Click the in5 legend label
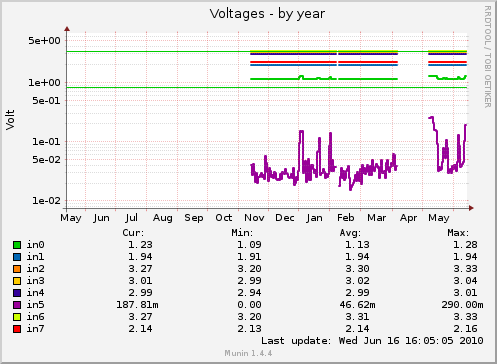Viewport: 497px width, 364px height. pos(35,305)
